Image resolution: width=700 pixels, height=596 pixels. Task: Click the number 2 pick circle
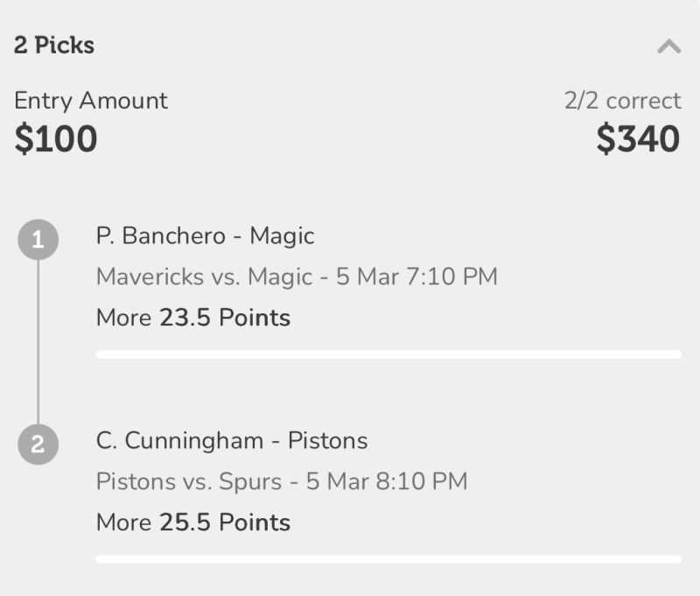click(38, 444)
